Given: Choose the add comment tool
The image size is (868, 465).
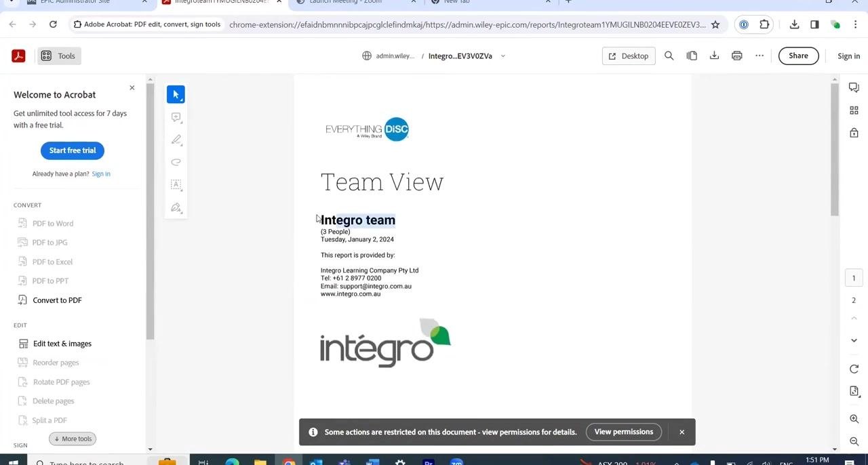Looking at the screenshot, I should pyautogui.click(x=176, y=117).
